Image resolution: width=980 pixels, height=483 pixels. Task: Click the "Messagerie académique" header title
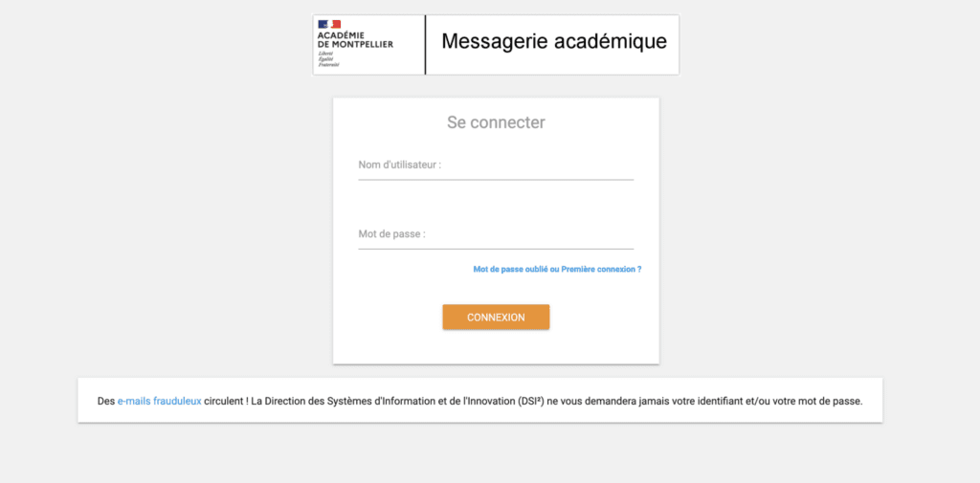(x=553, y=42)
